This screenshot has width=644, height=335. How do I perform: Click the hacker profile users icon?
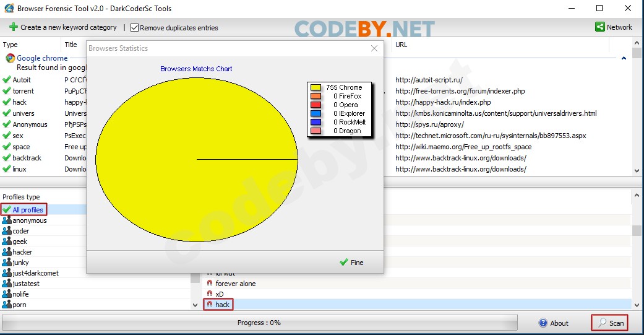click(x=7, y=251)
